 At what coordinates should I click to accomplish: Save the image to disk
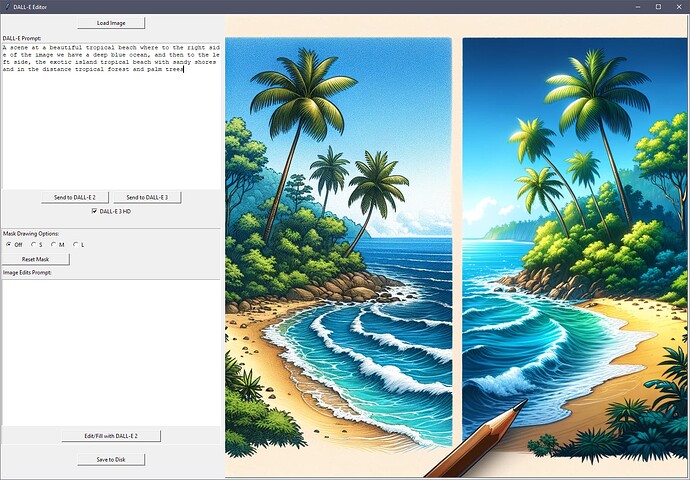[111, 459]
